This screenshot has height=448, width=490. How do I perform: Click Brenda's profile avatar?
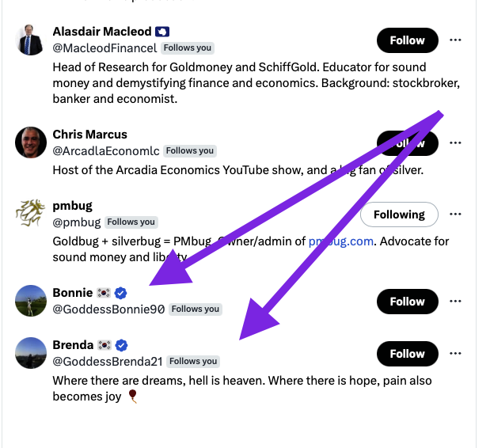coord(31,353)
